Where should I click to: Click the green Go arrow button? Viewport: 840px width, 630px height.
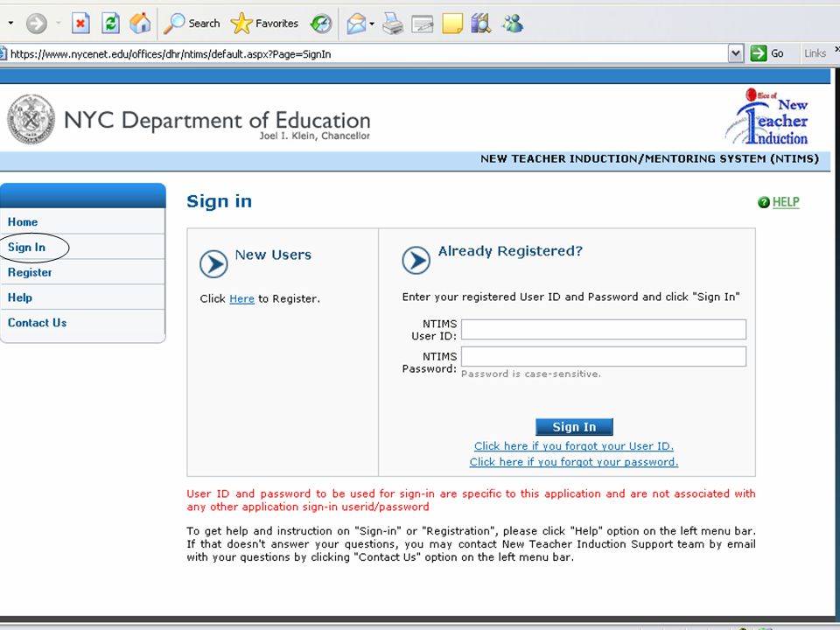(x=759, y=53)
